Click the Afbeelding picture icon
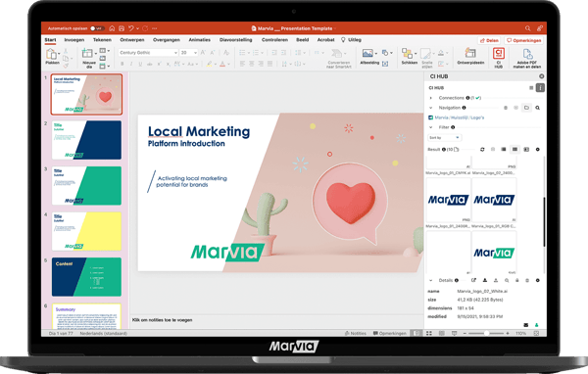The width and height of the screenshot is (588, 374). click(367, 53)
